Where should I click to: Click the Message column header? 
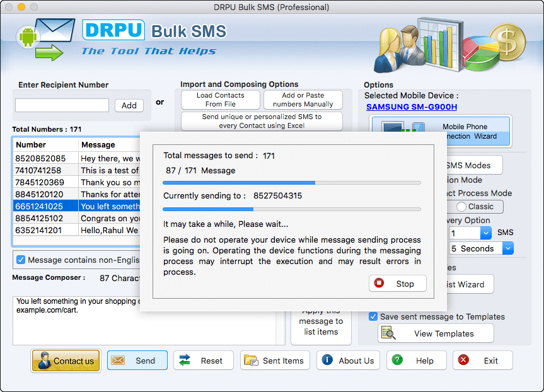click(109, 145)
